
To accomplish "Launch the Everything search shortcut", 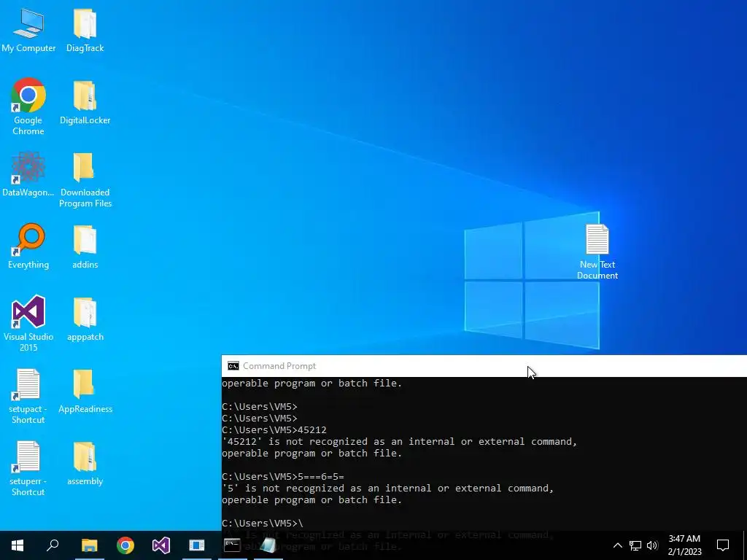I will 28,246.
